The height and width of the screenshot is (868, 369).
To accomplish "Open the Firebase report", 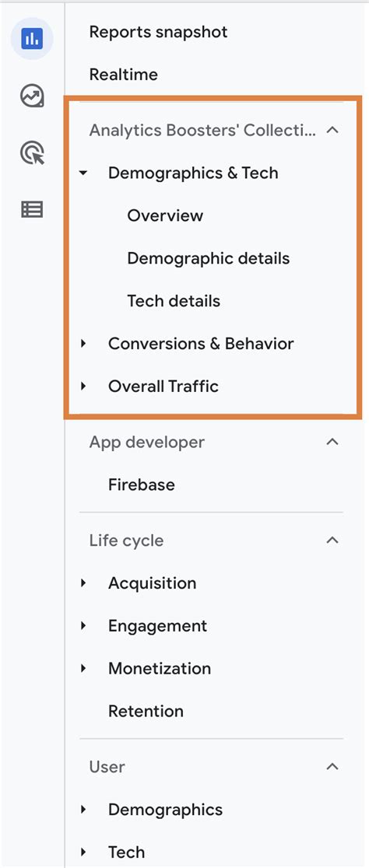I will (x=141, y=485).
